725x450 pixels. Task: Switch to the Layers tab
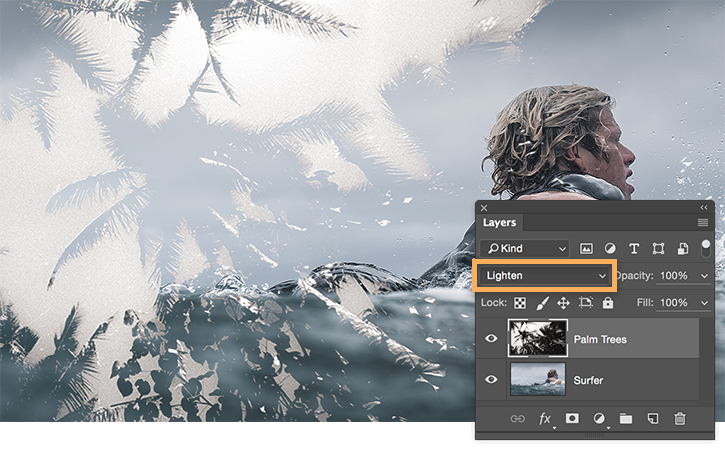pyautogui.click(x=499, y=222)
